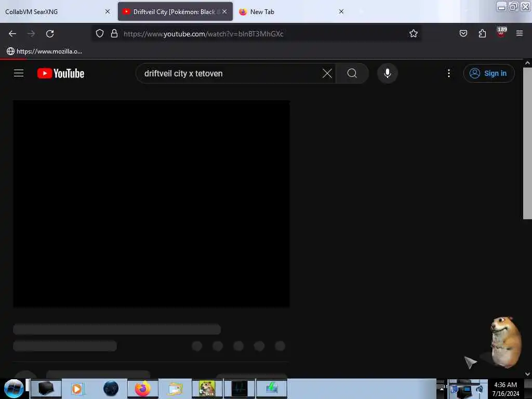Open Firefox application hamburger menu
This screenshot has height=399, width=532.
(519, 34)
